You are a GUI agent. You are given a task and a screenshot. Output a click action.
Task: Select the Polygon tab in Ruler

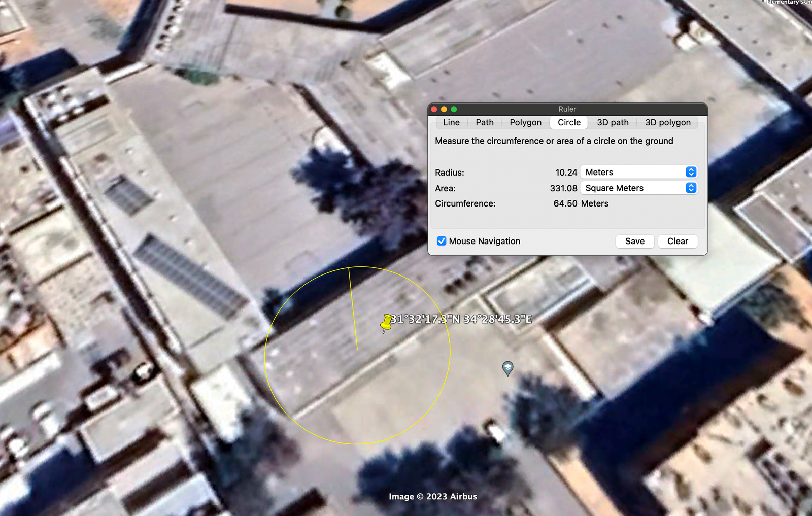pos(525,122)
